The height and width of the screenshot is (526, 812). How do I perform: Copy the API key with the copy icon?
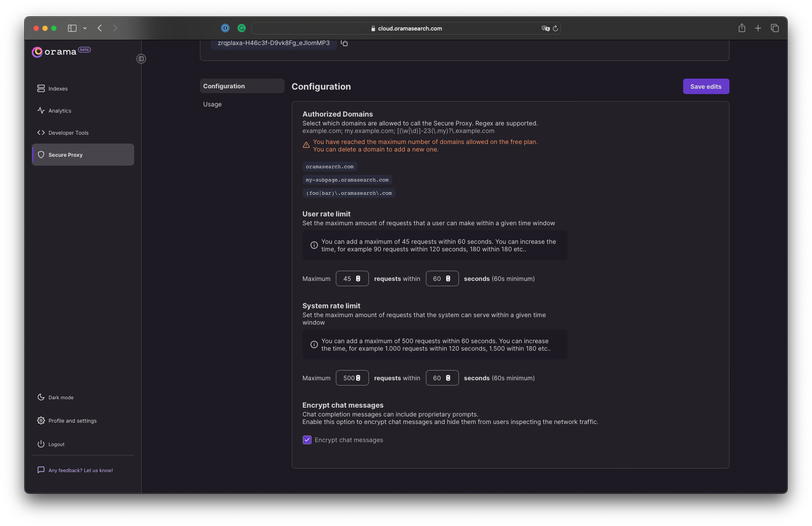344,43
